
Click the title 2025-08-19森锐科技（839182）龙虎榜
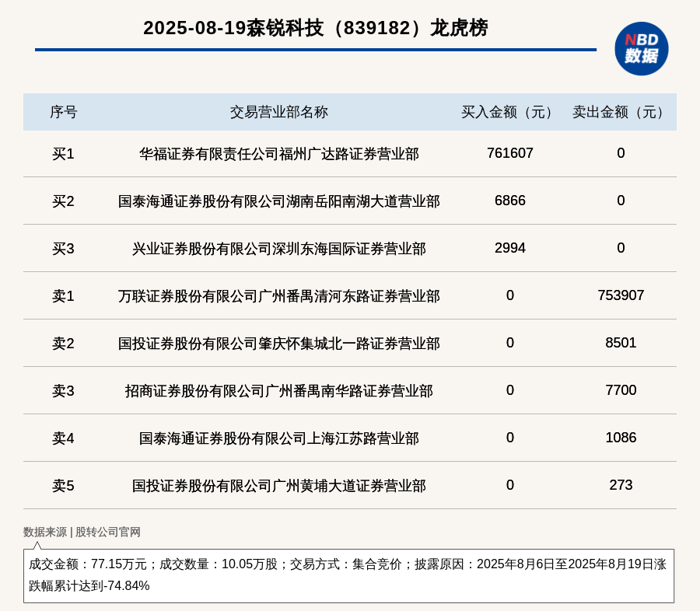[x=316, y=28]
